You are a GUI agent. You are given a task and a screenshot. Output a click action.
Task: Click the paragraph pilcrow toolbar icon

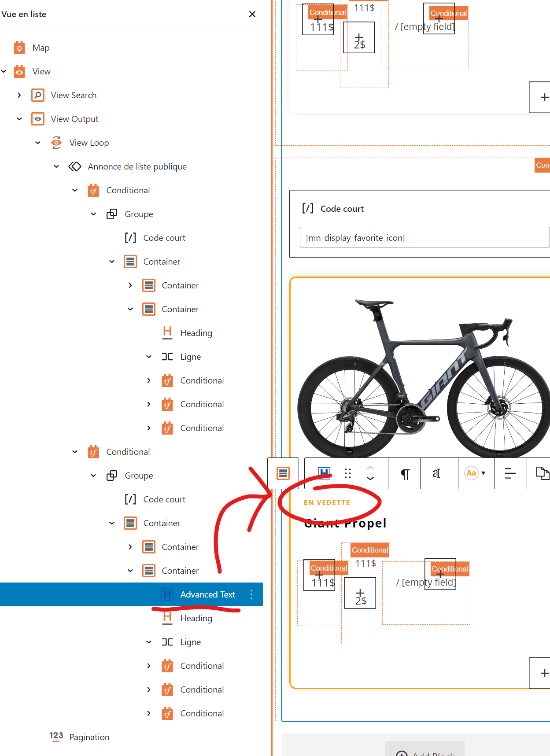405,473
